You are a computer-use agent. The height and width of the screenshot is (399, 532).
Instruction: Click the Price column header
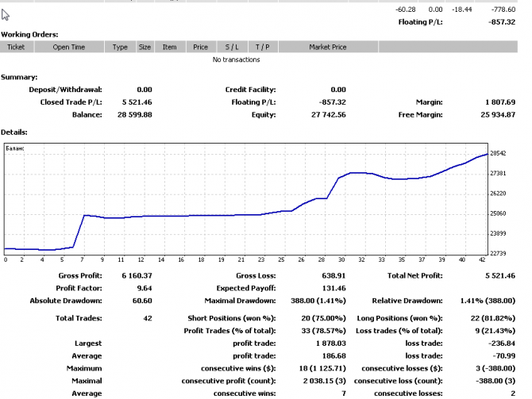click(201, 47)
